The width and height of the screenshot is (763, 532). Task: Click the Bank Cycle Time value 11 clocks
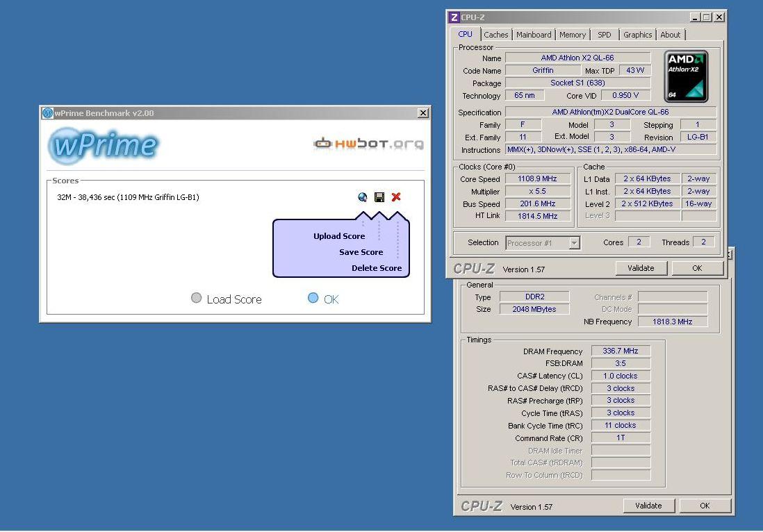coord(621,426)
